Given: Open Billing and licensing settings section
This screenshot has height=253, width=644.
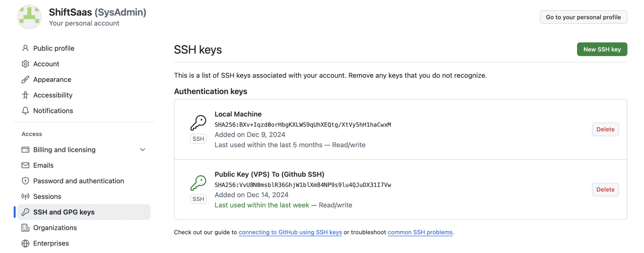Looking at the screenshot, I should coord(64,150).
